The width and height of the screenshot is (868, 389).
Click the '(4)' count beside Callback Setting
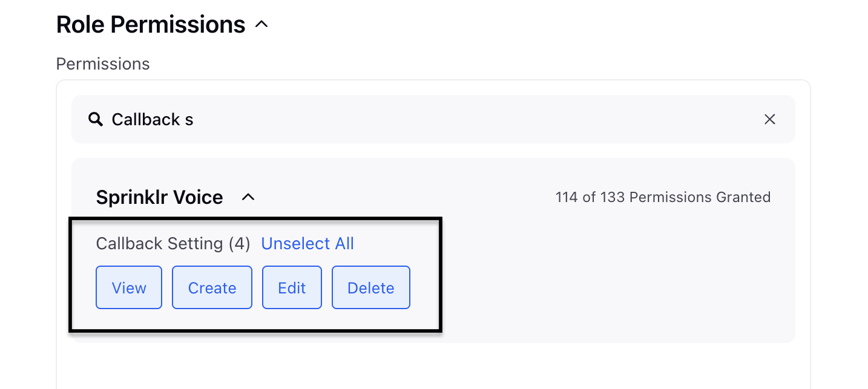(239, 244)
